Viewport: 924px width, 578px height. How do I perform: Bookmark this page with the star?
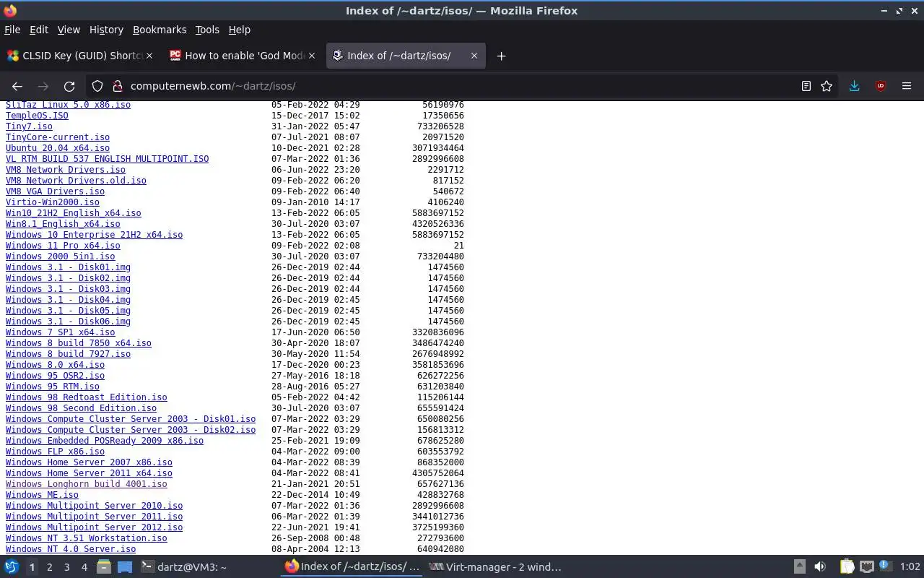(827, 86)
